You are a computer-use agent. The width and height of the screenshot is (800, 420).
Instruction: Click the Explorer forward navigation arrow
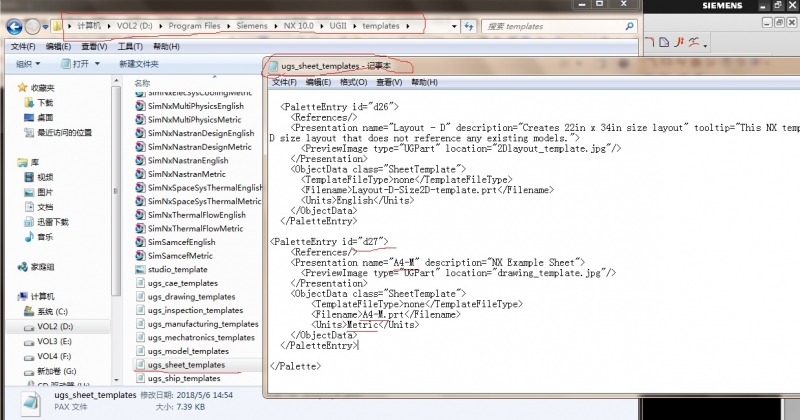tap(33, 27)
